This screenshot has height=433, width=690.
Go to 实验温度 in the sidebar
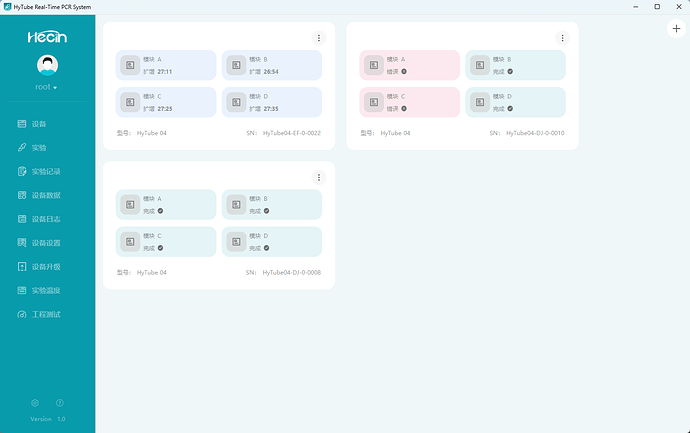pos(39,290)
